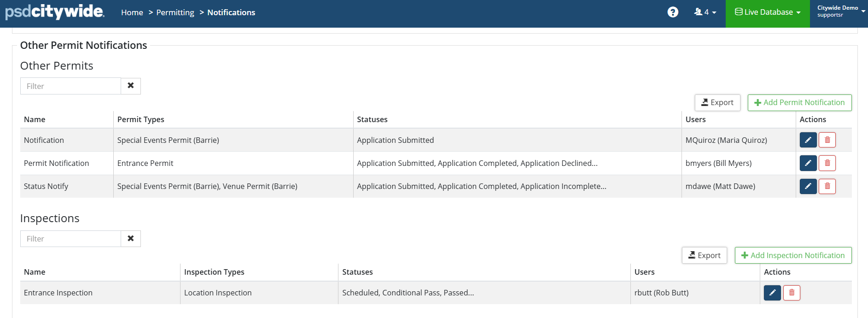Export the Other Permits table
Screen dimensions: 868x318
click(x=717, y=103)
